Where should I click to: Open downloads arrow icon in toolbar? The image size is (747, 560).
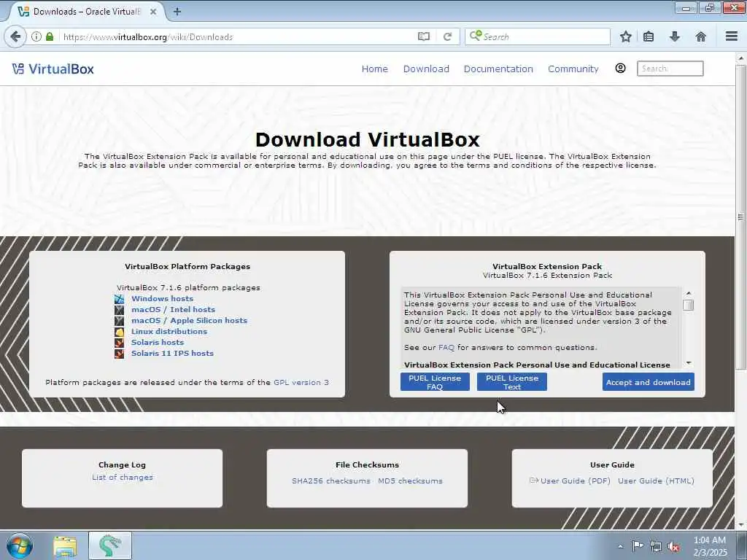click(x=675, y=36)
